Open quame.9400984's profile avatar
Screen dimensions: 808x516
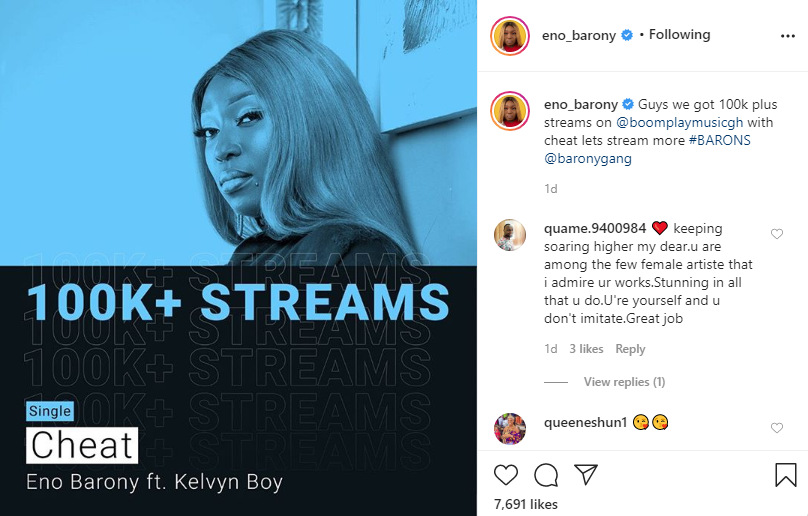[x=510, y=235]
